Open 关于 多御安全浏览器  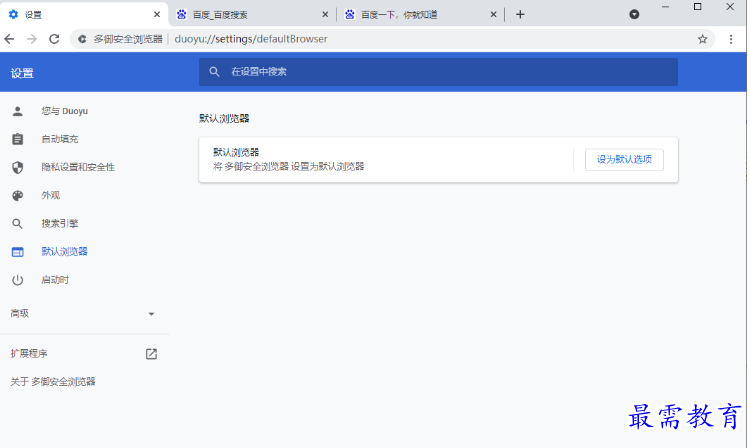click(x=53, y=382)
